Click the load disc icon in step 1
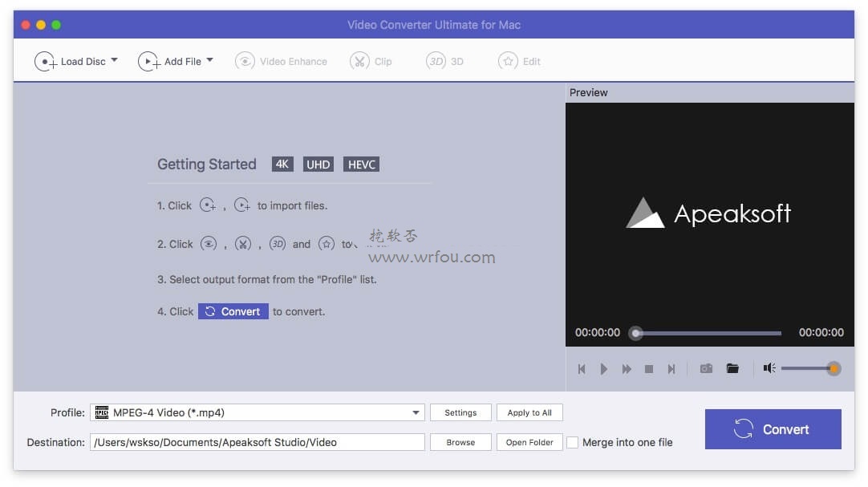This screenshot has width=868, height=487. [208, 205]
